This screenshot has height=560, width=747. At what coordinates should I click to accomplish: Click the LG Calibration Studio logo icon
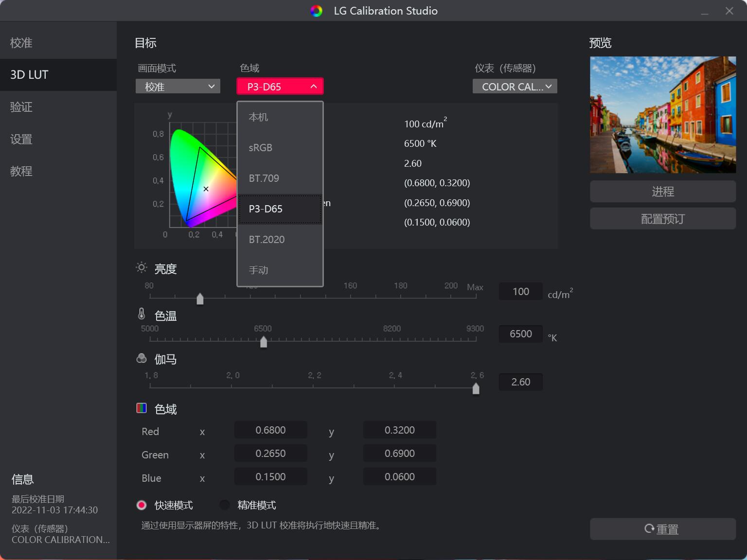pyautogui.click(x=316, y=11)
